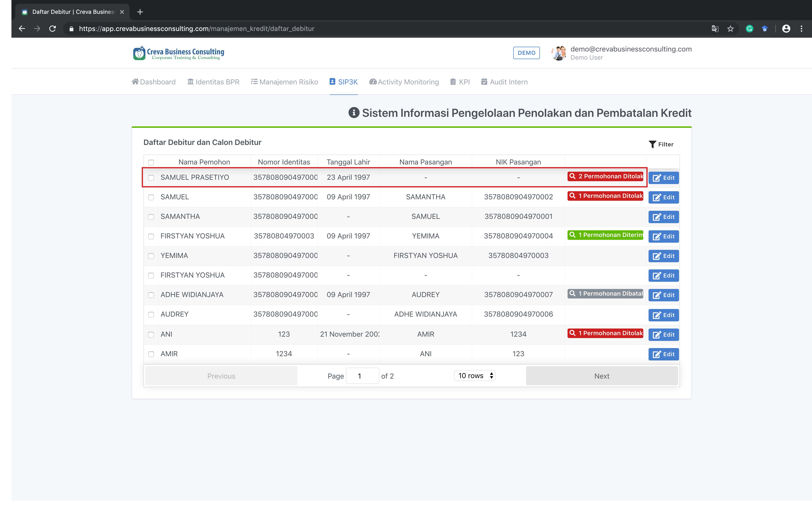Screen dimensions: 812x514
Task: Sort by NIK Pasangan column header
Action: coord(518,162)
